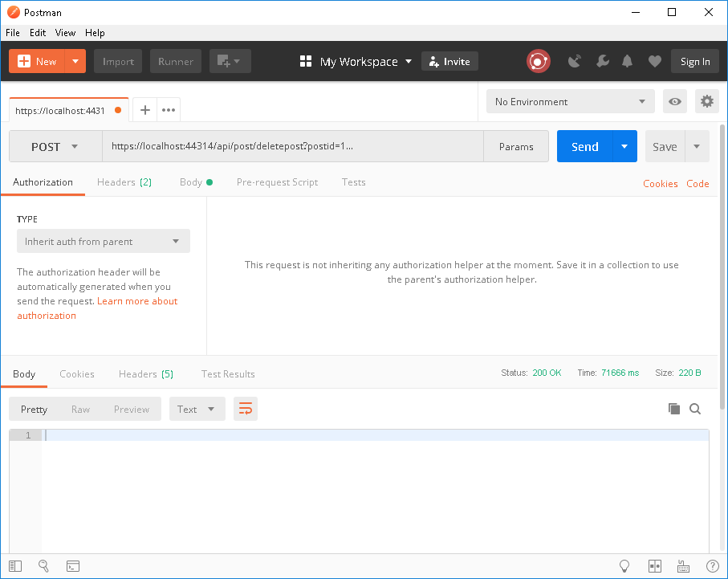Click the workspace grid icon
This screenshot has width=728, height=579.
pyautogui.click(x=306, y=61)
